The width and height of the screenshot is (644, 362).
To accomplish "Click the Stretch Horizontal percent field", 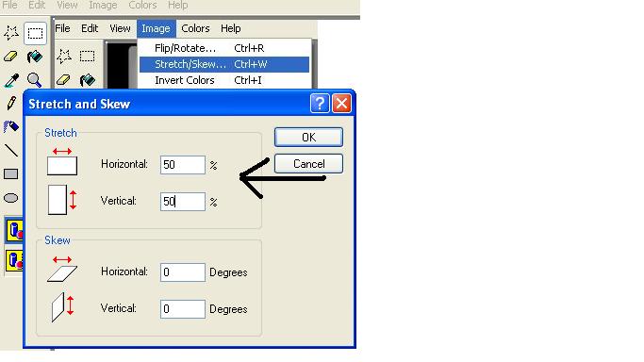I will pyautogui.click(x=183, y=165).
